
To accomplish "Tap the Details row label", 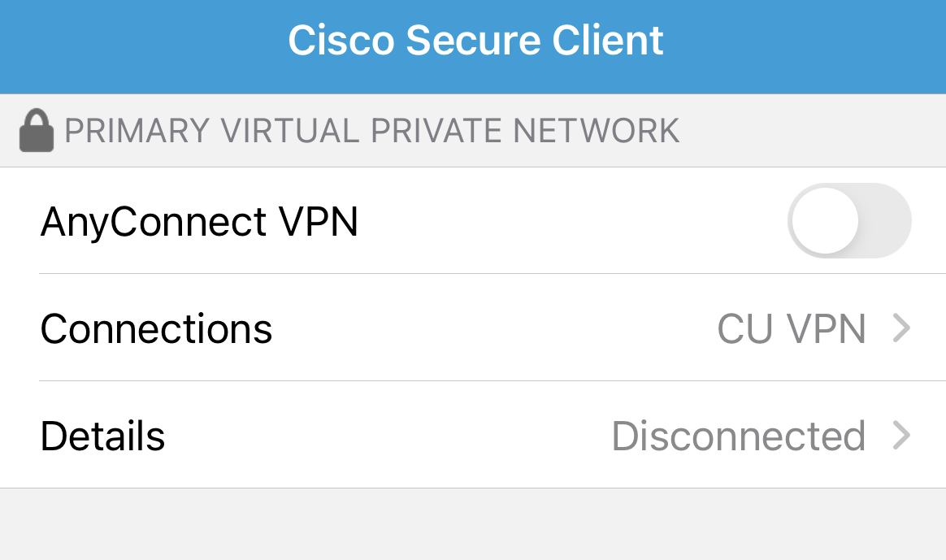I will point(102,436).
